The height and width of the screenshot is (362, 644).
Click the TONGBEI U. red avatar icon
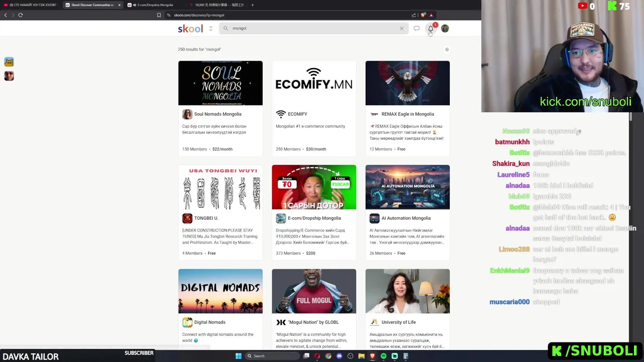pyautogui.click(x=187, y=218)
